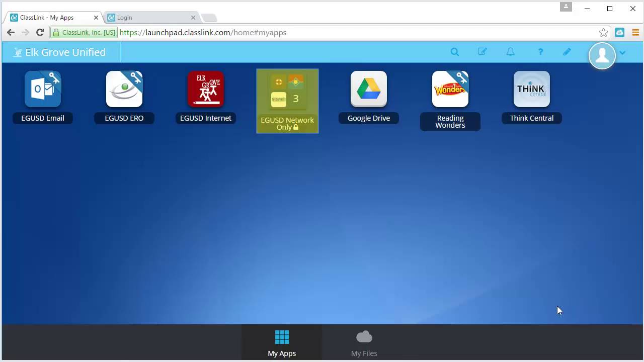Click the pencil customize icon
The width and height of the screenshot is (644, 362).
pyautogui.click(x=567, y=52)
